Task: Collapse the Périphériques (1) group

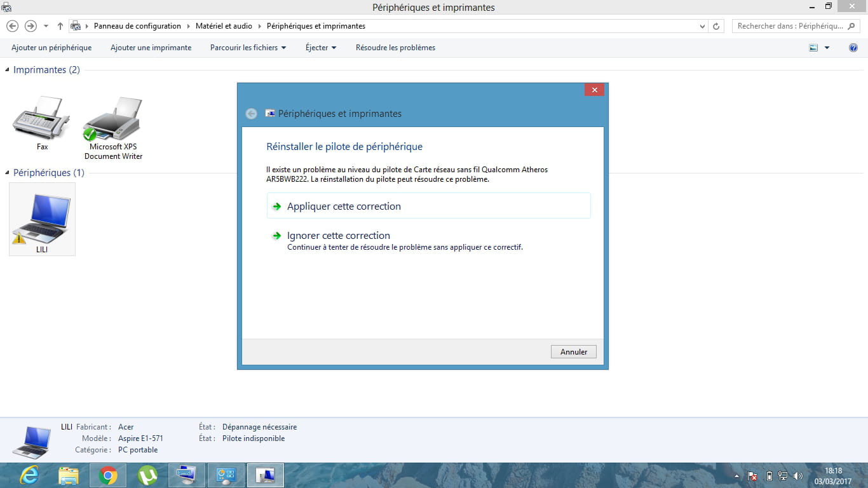Action: [8, 173]
